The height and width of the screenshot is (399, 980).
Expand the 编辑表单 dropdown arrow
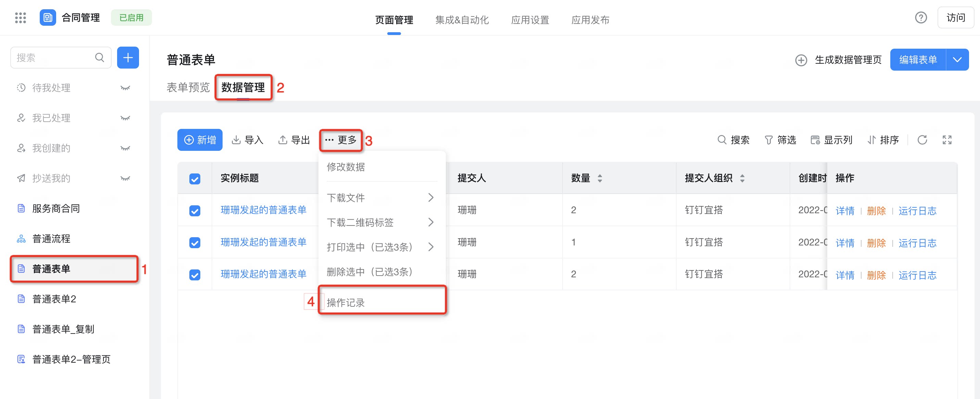click(x=957, y=60)
